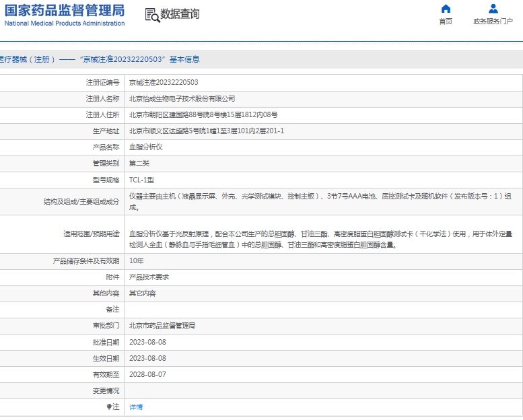Select registrant name 北京怡成生物电子技术股份有限公司
The image size is (523, 420).
(x=182, y=99)
